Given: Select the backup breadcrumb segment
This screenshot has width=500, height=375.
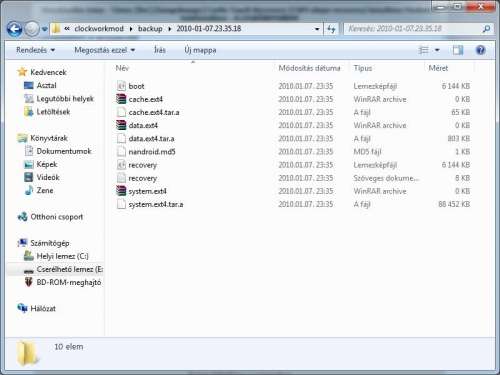Looking at the screenshot, I should tap(150, 29).
